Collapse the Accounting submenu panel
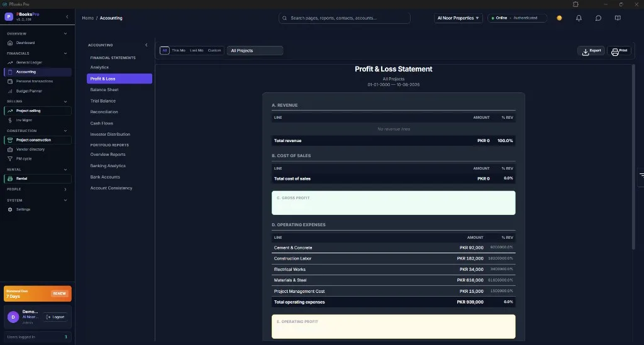This screenshot has height=345, width=644. coord(146,45)
